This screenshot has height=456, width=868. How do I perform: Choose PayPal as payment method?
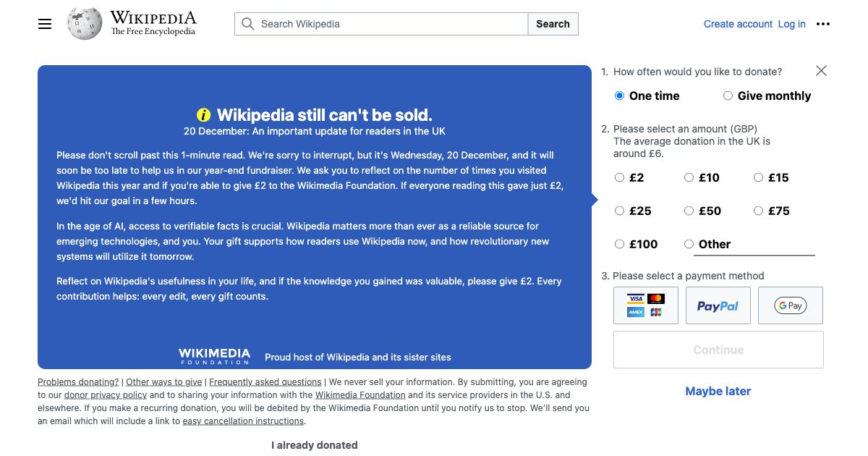pos(718,305)
